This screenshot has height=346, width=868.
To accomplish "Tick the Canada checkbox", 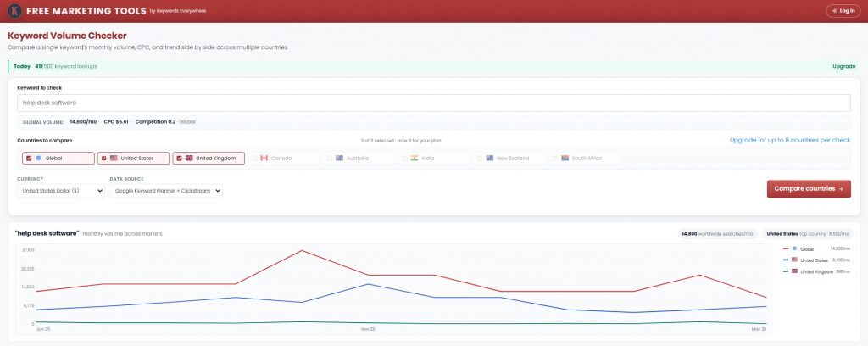I will [254, 159].
